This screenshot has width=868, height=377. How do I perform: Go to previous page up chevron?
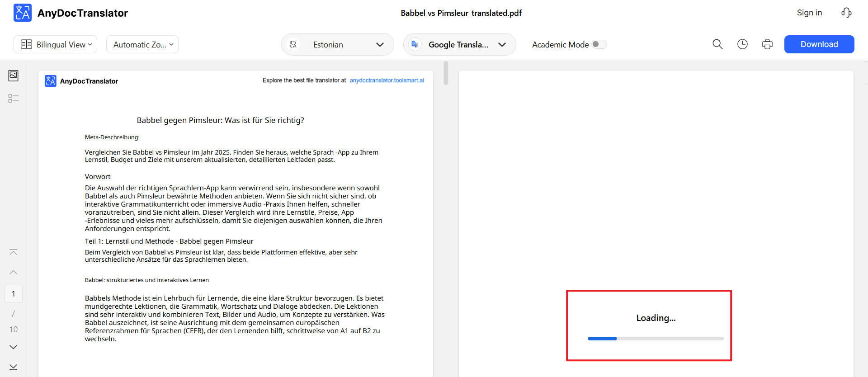(14, 272)
